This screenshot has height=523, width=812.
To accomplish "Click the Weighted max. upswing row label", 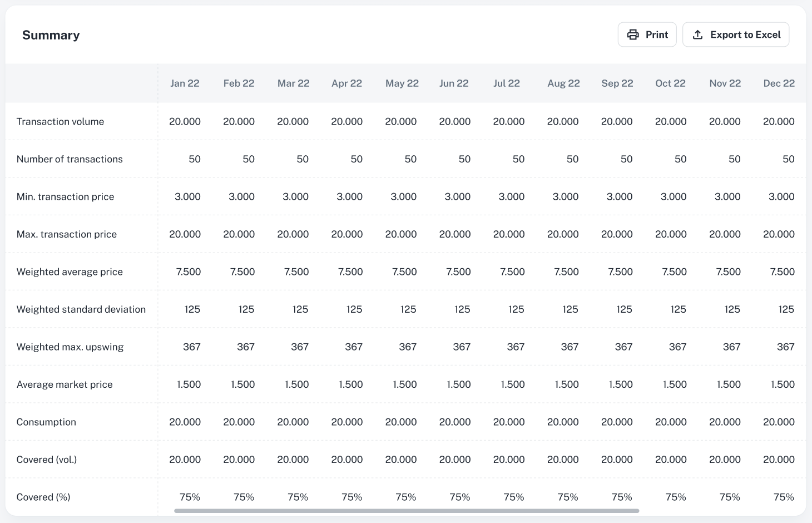I will coord(70,347).
